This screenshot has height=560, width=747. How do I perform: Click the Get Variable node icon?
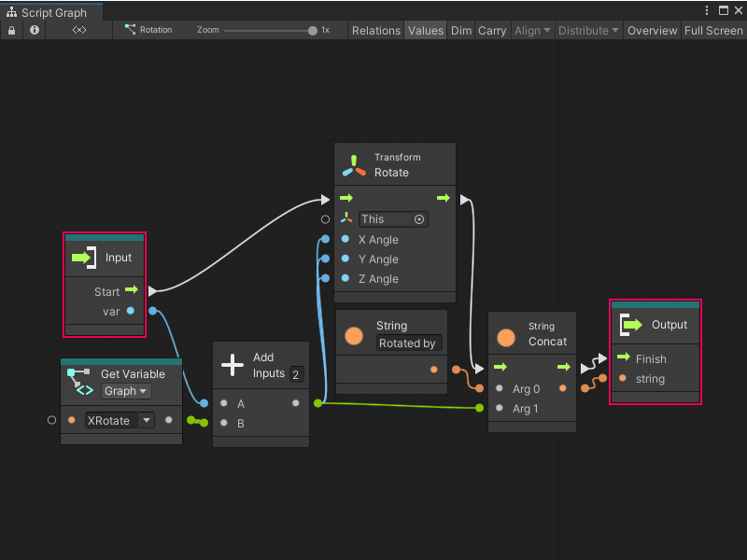(80, 383)
